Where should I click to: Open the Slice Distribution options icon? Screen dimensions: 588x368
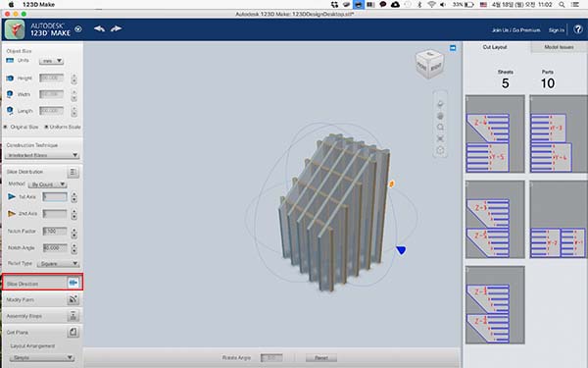(x=73, y=172)
